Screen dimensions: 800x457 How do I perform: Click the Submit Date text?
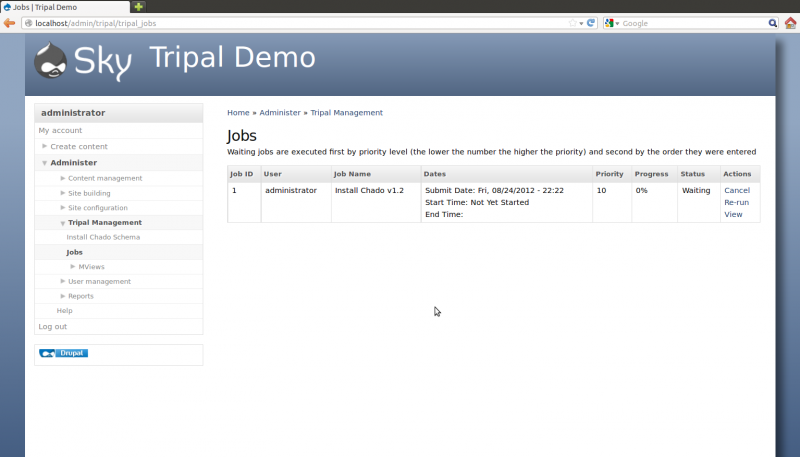(494, 190)
